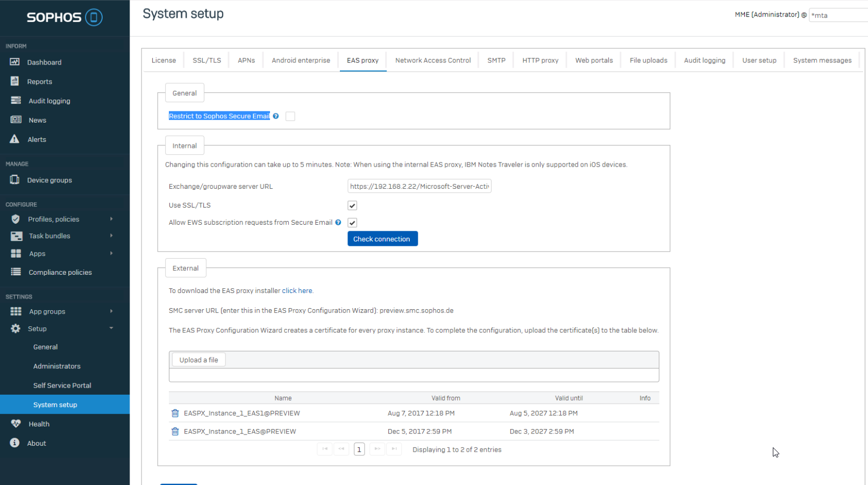
Task: Click the Profiles, policies shield icon
Action: point(16,219)
